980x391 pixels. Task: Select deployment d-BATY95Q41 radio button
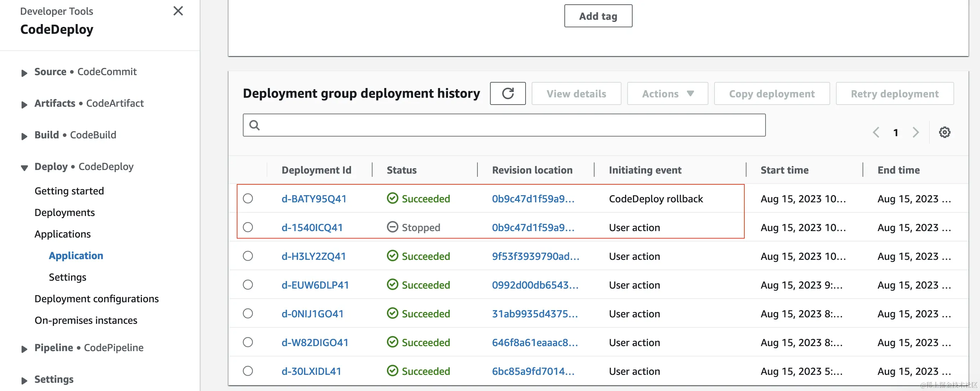[x=248, y=198]
